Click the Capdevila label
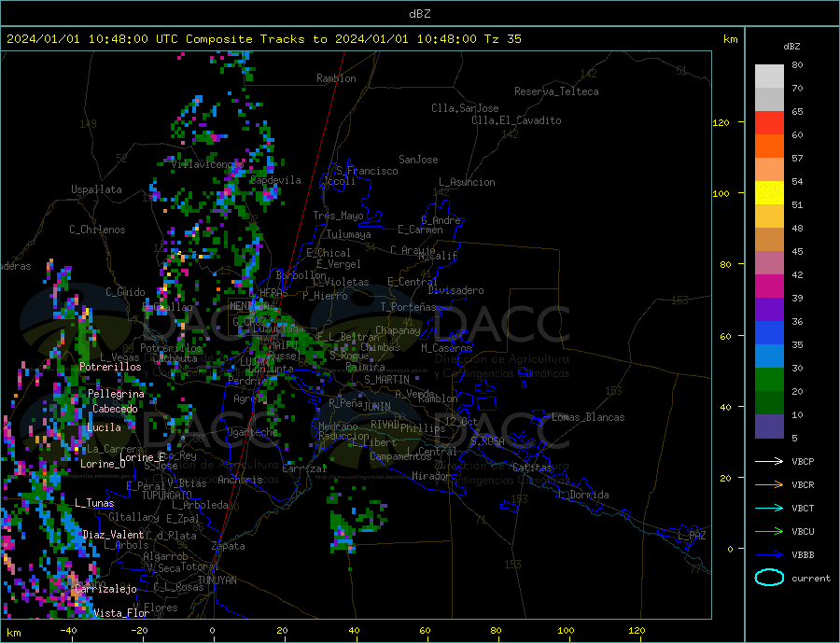 pos(275,180)
